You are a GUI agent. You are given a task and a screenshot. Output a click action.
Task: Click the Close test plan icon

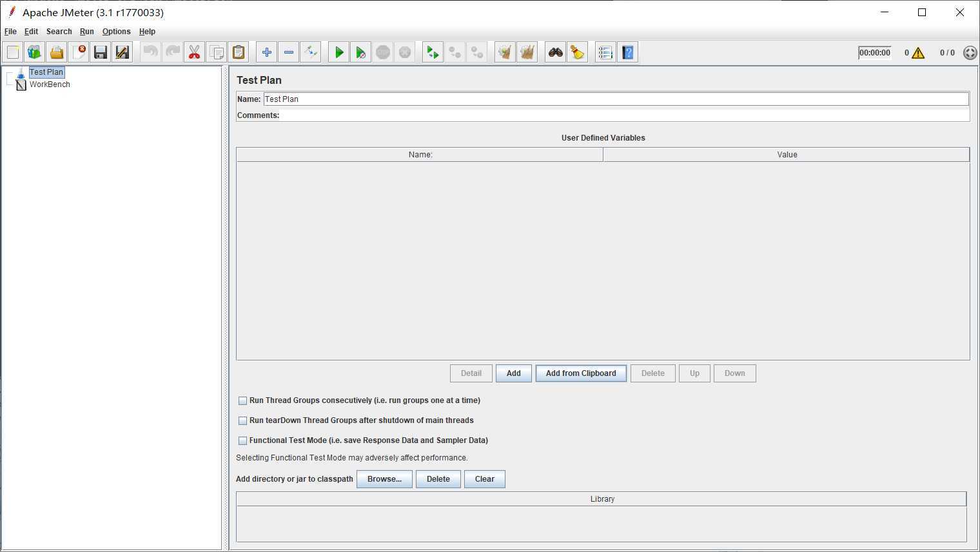pos(79,52)
